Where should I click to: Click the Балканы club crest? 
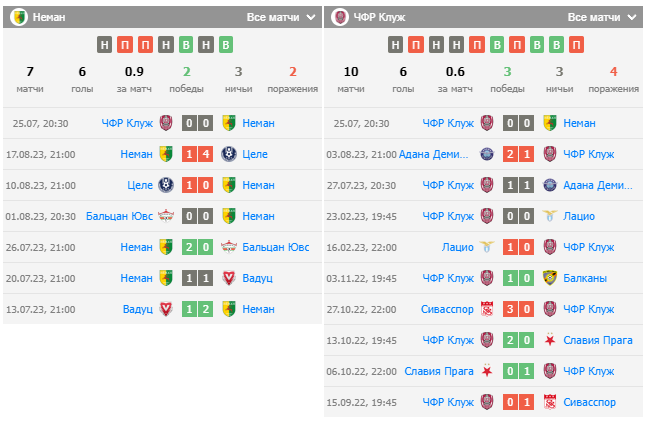550,278
